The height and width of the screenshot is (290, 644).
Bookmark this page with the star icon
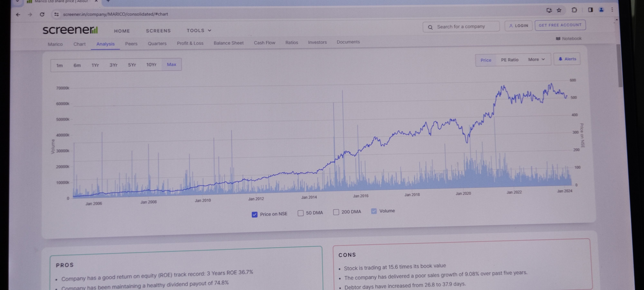[x=559, y=10]
